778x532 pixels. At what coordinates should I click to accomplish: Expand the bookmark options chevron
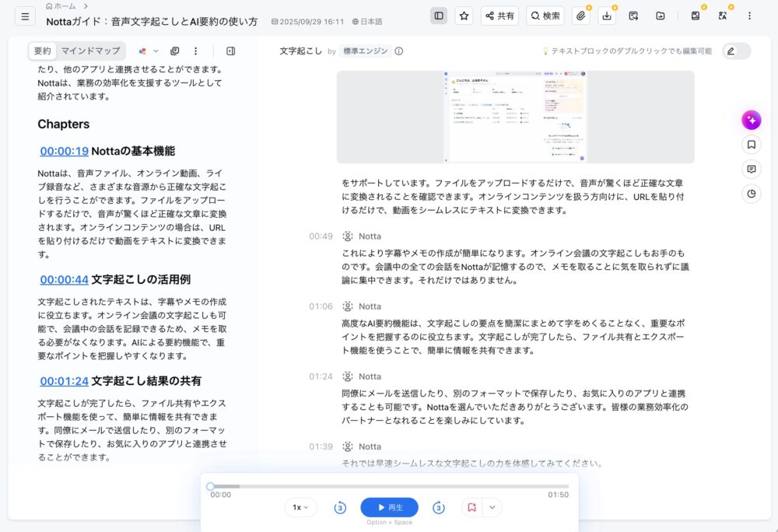492,508
